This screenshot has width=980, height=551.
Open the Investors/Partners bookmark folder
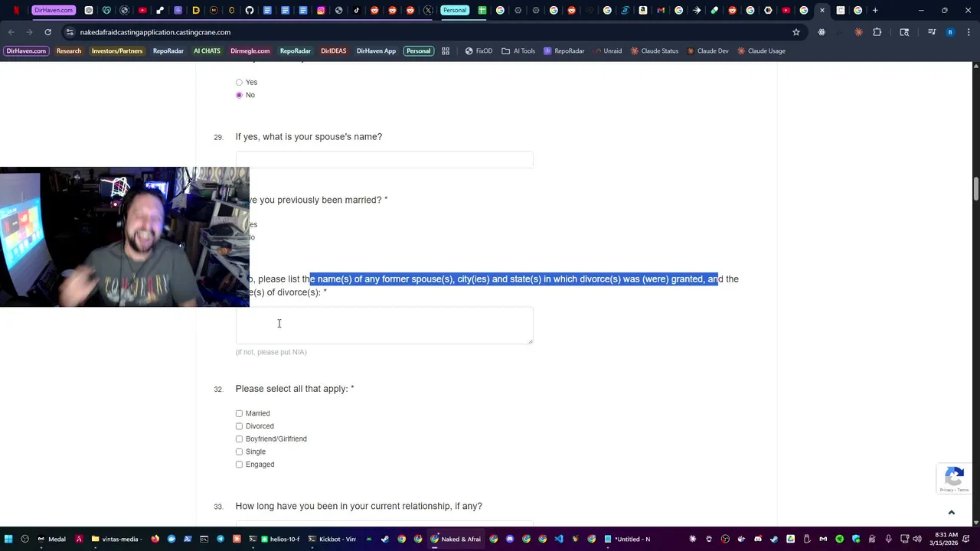click(x=117, y=51)
